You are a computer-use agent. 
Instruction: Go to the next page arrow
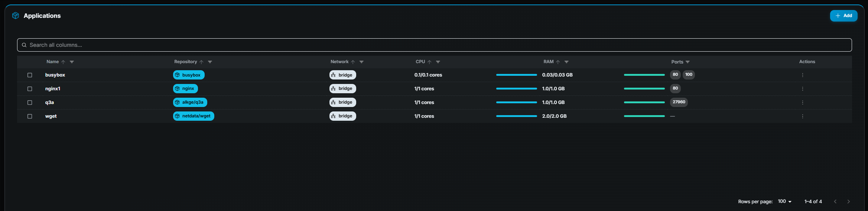coord(848,201)
